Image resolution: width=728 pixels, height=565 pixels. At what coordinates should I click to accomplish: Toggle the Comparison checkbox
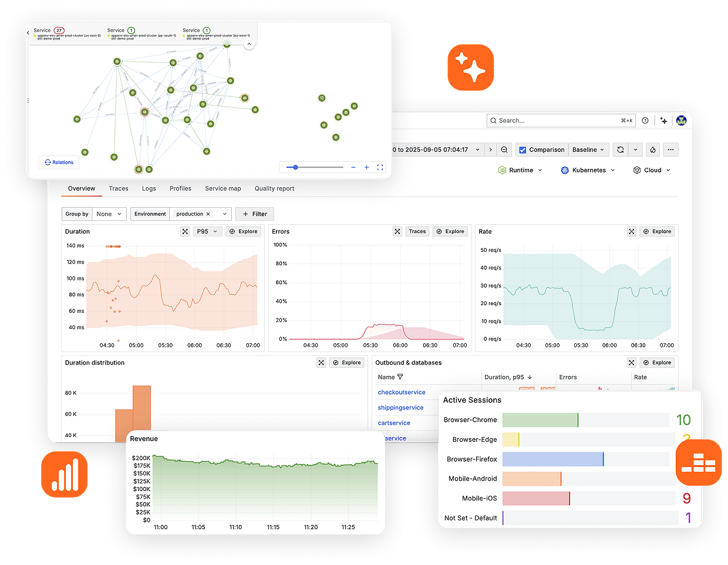pos(523,150)
